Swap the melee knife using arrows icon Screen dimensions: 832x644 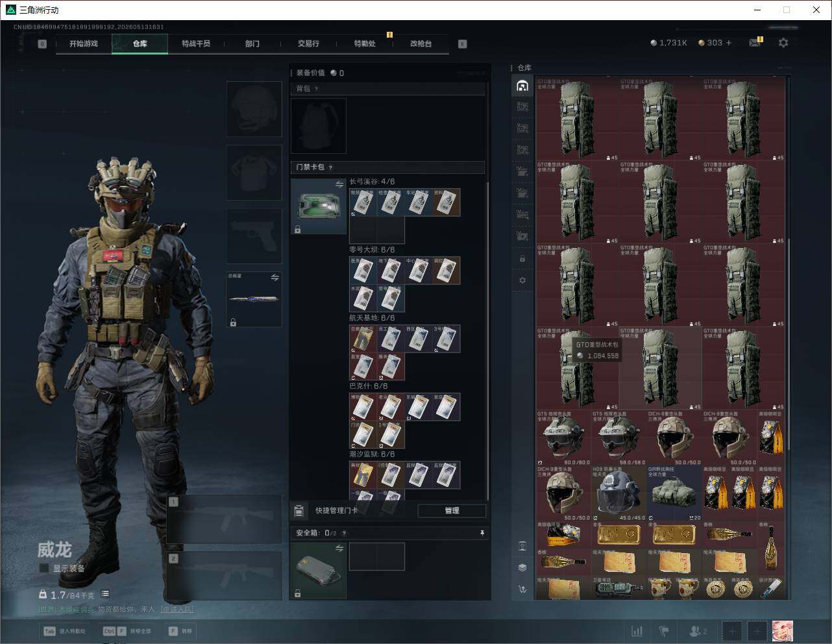[275, 278]
